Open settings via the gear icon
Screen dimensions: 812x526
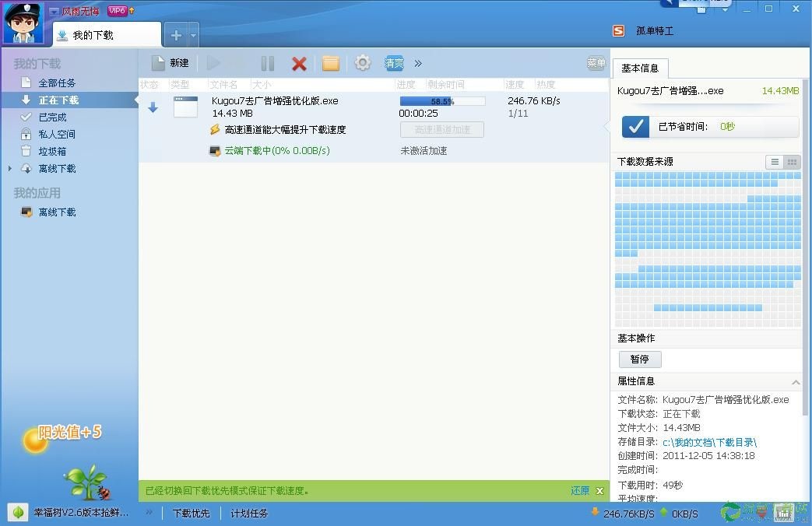[x=362, y=63]
